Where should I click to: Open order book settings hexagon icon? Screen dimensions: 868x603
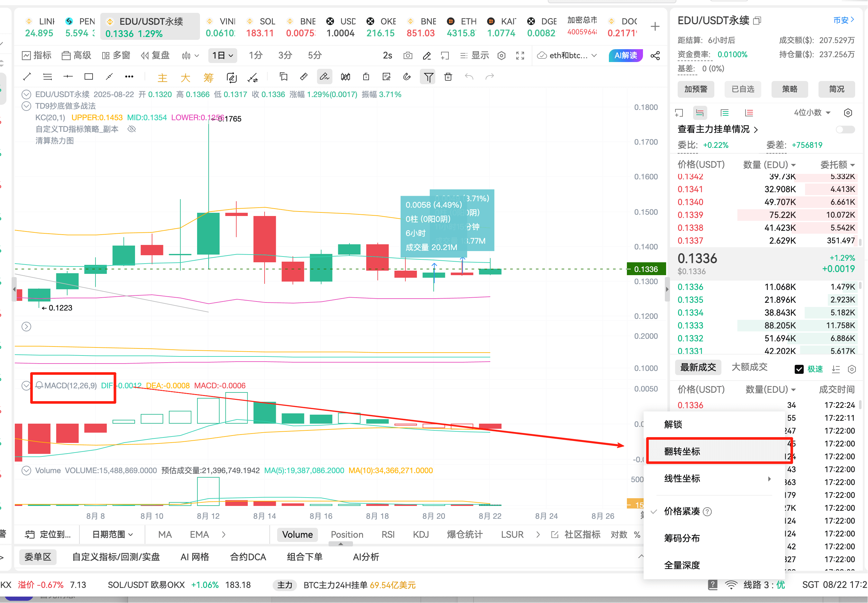pyautogui.click(x=848, y=113)
